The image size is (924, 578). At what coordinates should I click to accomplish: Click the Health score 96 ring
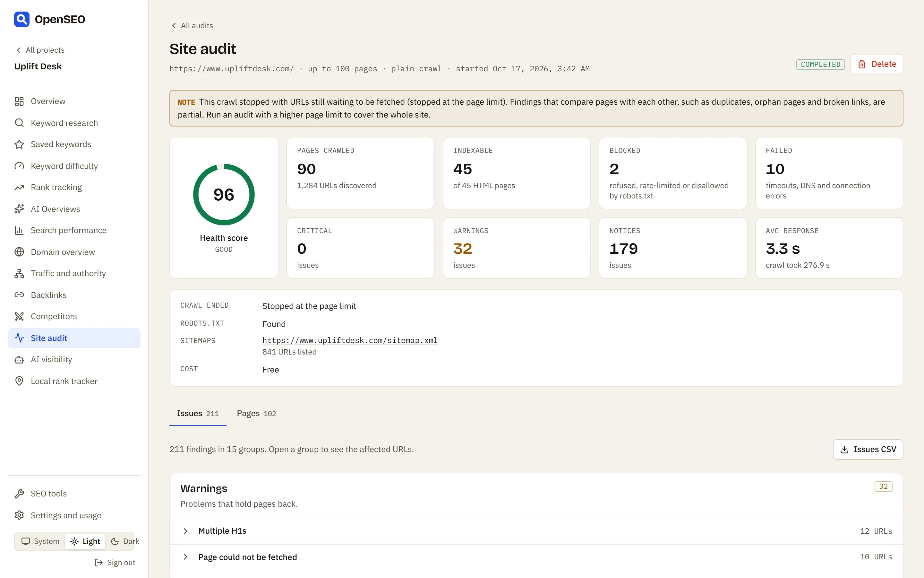tap(224, 195)
